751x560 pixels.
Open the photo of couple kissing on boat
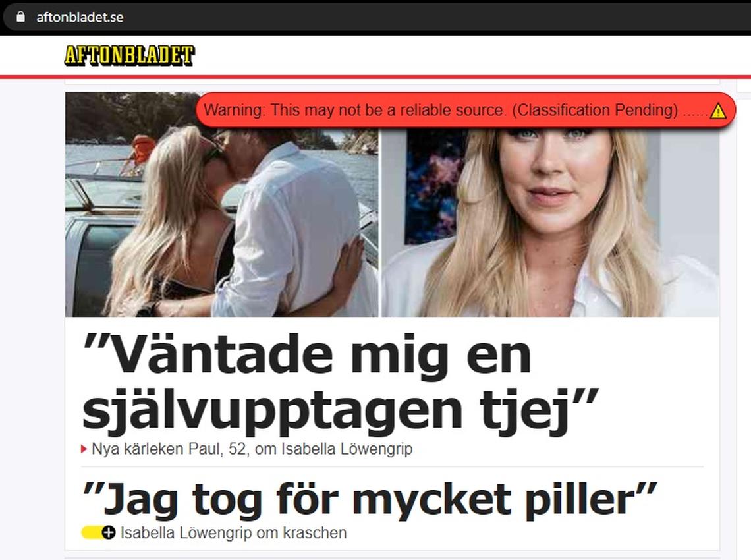[x=222, y=204]
